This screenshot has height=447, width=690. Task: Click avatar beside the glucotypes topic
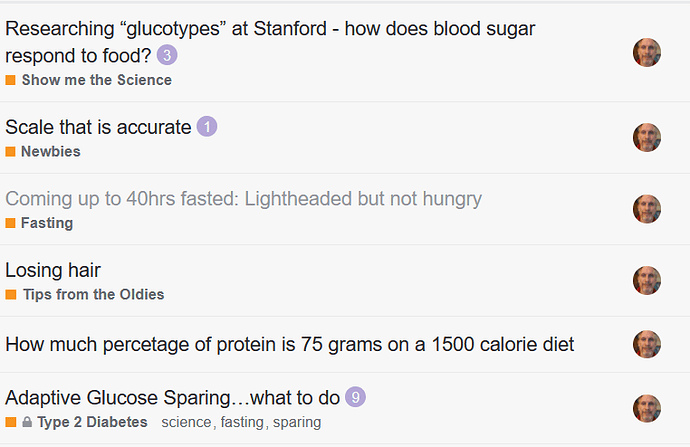tap(647, 52)
